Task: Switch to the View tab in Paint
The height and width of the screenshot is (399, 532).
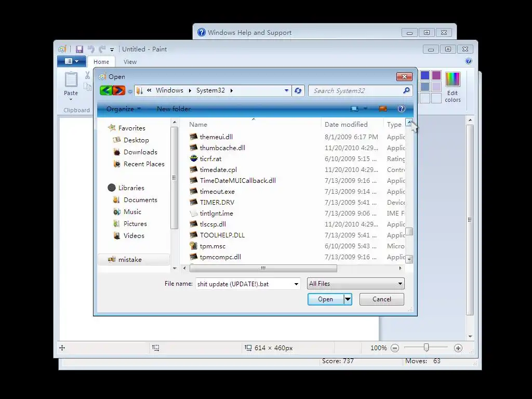Action: pos(130,62)
